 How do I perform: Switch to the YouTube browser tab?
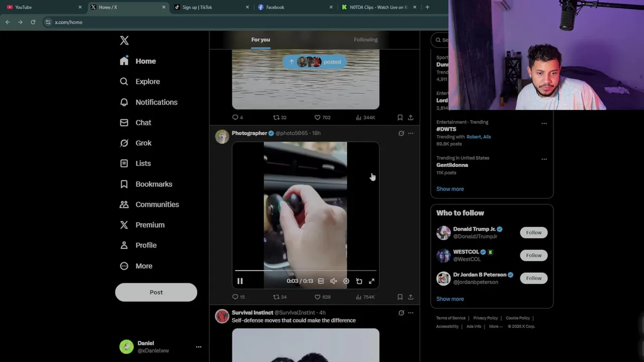44,7
